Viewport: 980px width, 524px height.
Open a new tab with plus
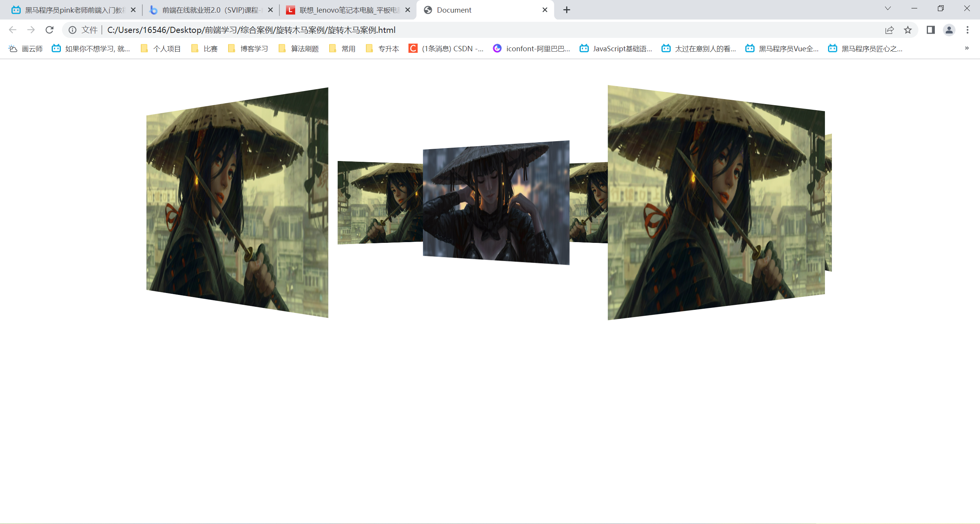(x=567, y=10)
